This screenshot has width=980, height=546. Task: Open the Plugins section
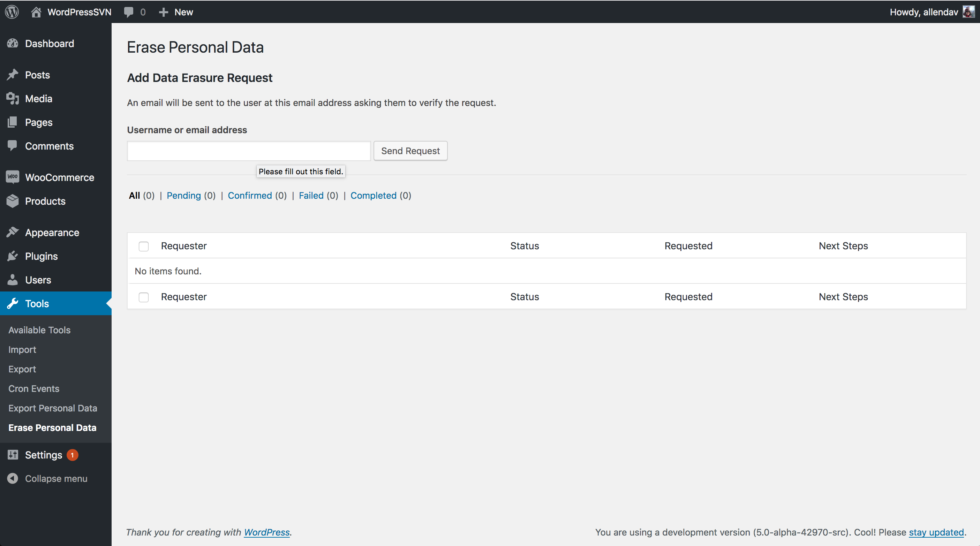(41, 256)
